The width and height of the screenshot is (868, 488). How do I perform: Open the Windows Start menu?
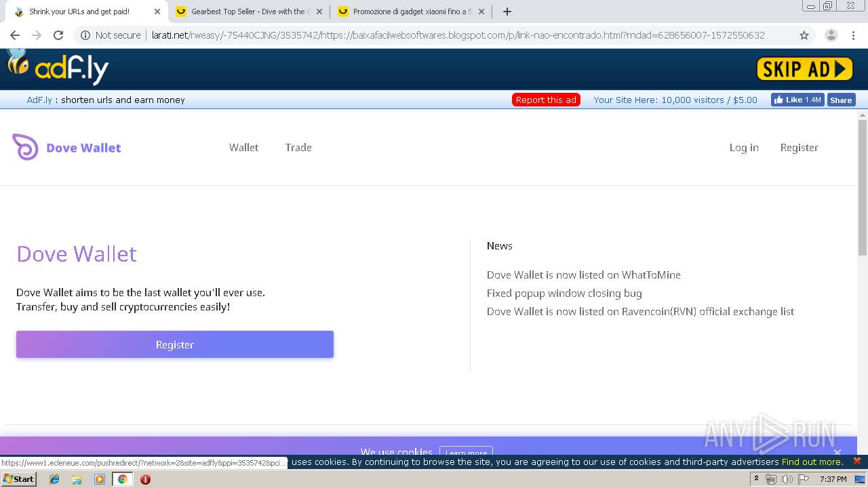(18, 479)
